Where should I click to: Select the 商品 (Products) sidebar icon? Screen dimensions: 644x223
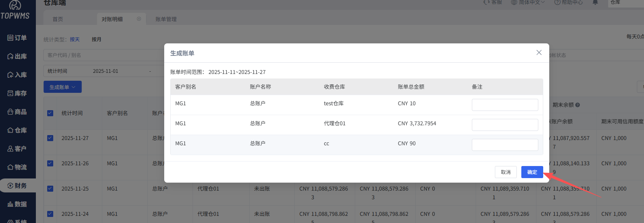(17, 112)
